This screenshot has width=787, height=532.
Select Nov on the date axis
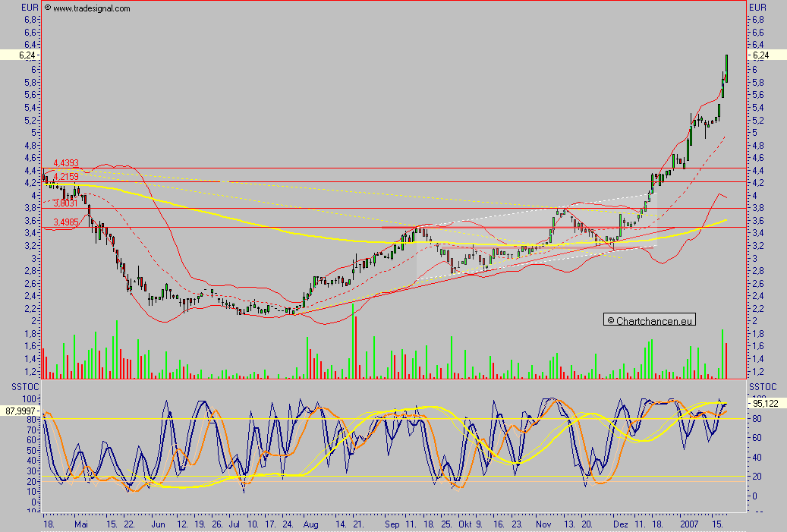coord(543,524)
